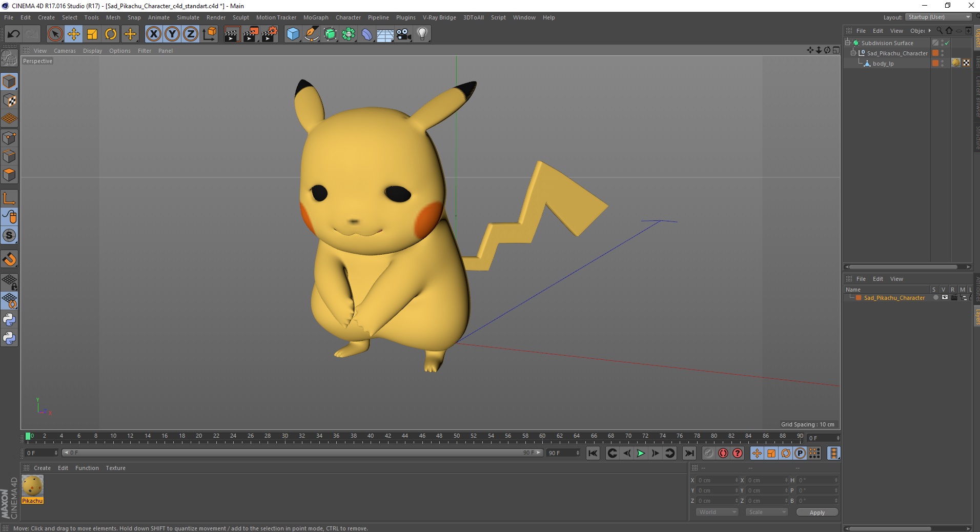
Task: Select the Workplane mode icon
Action: click(9, 119)
